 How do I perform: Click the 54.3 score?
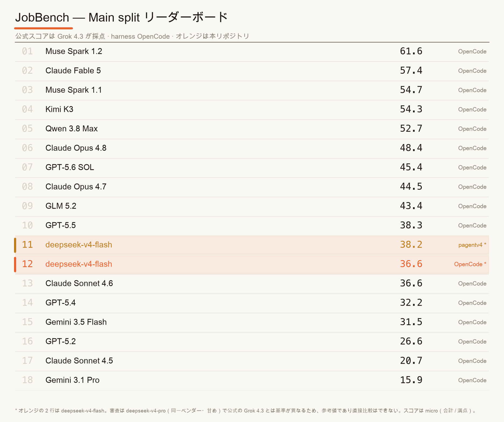[x=411, y=109]
